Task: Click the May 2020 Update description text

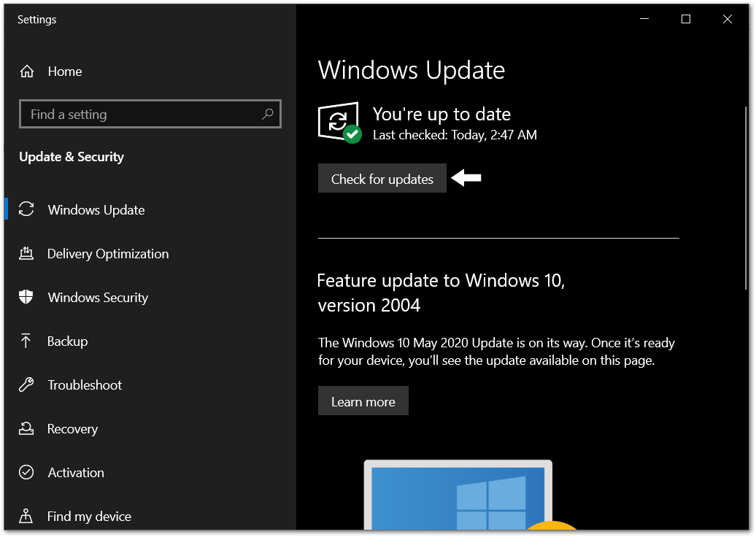Action: [x=496, y=352]
